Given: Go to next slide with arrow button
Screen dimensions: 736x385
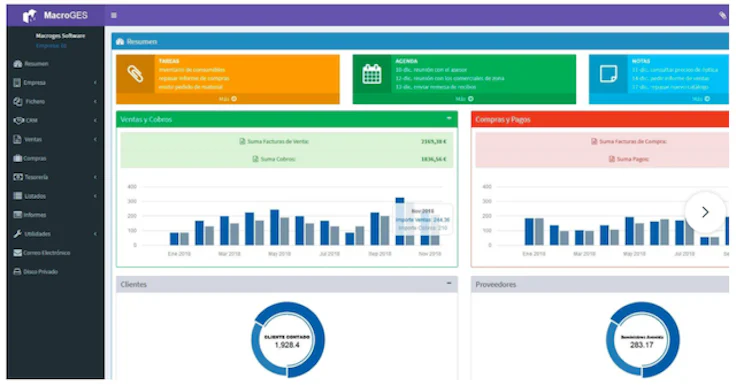Looking at the screenshot, I should [705, 212].
